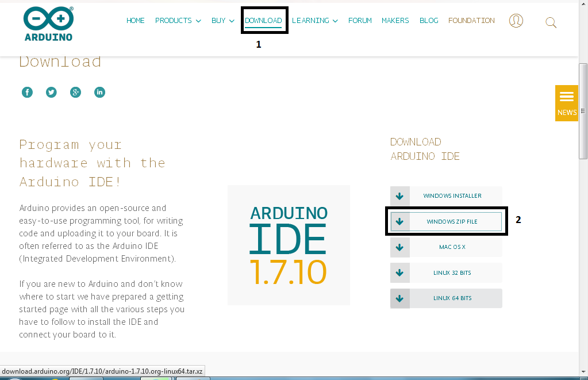Share on Twitter icon
This screenshot has height=380, width=588.
[51, 92]
